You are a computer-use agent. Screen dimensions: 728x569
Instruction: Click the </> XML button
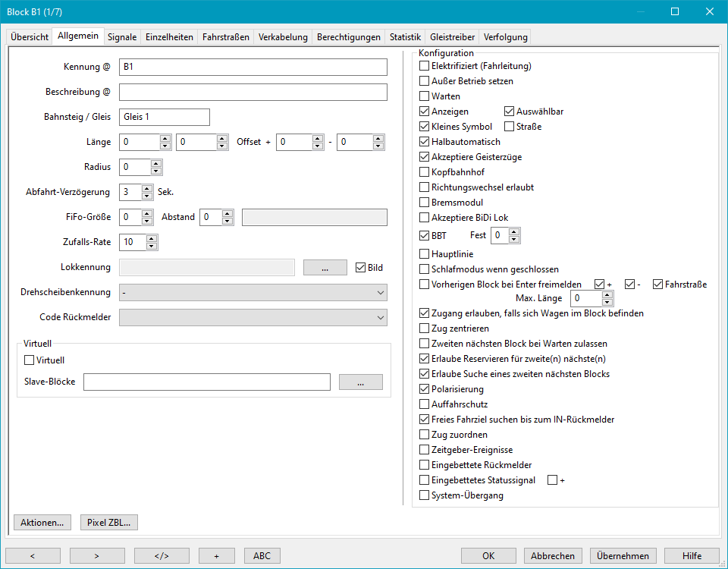coord(162,555)
